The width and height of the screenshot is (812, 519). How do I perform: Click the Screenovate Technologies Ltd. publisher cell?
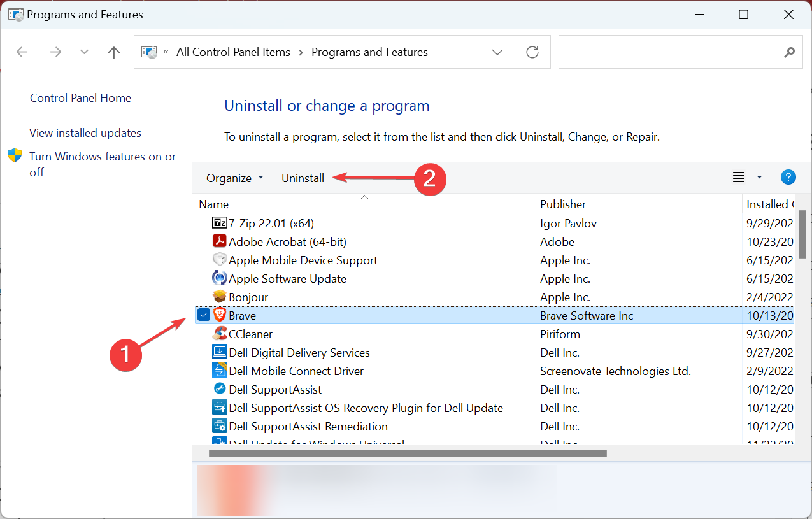pos(616,371)
